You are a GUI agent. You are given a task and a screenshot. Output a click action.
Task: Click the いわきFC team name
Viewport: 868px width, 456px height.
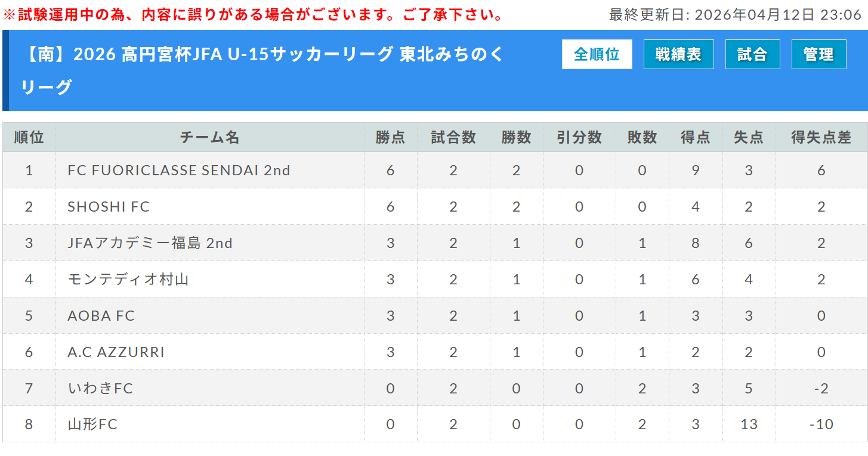pos(100,389)
